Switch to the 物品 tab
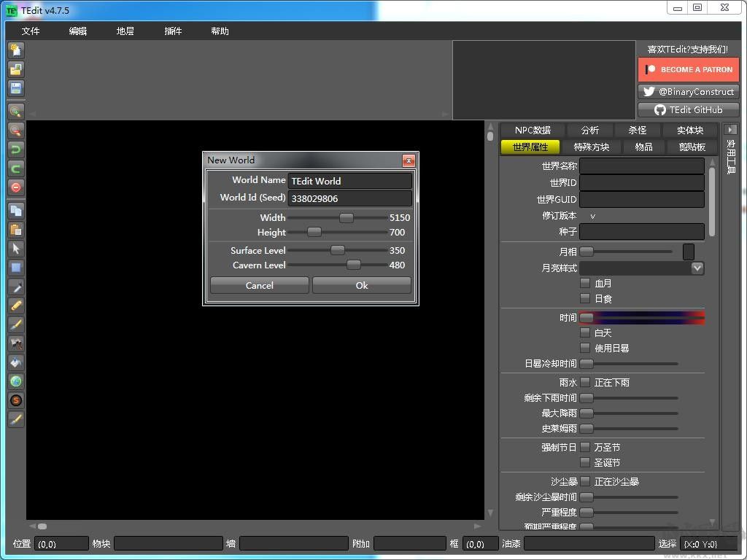 [643, 147]
